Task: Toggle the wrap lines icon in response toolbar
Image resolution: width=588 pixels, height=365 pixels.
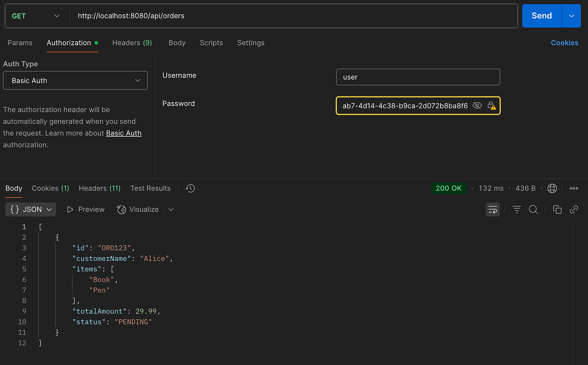Action: tap(493, 209)
